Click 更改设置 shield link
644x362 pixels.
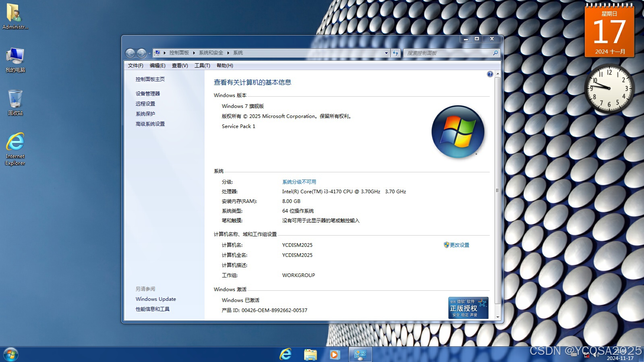coord(457,245)
